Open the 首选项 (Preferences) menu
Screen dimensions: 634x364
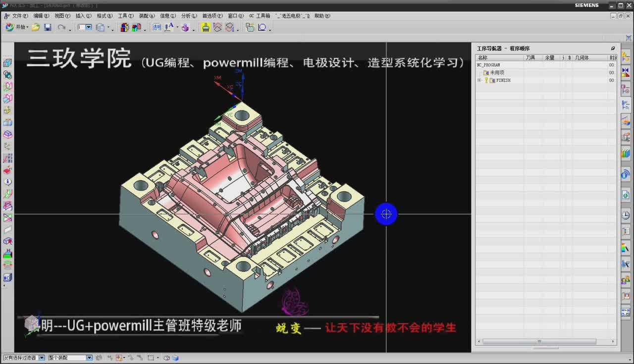(212, 16)
